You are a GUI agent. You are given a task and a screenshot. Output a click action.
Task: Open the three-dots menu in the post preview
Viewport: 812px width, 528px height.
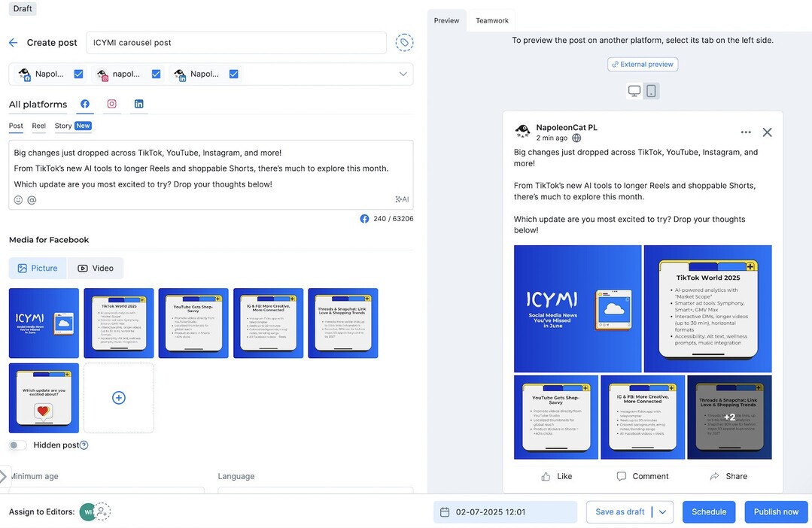[746, 132]
